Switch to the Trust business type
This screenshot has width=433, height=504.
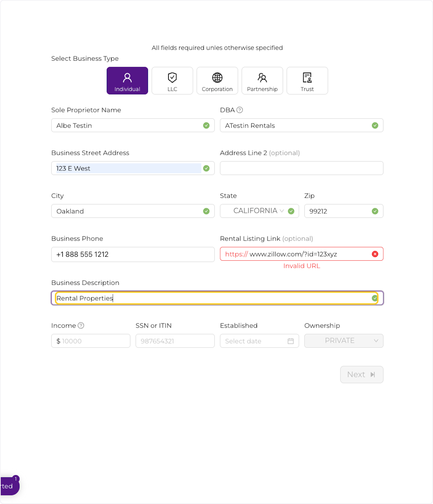tap(307, 81)
